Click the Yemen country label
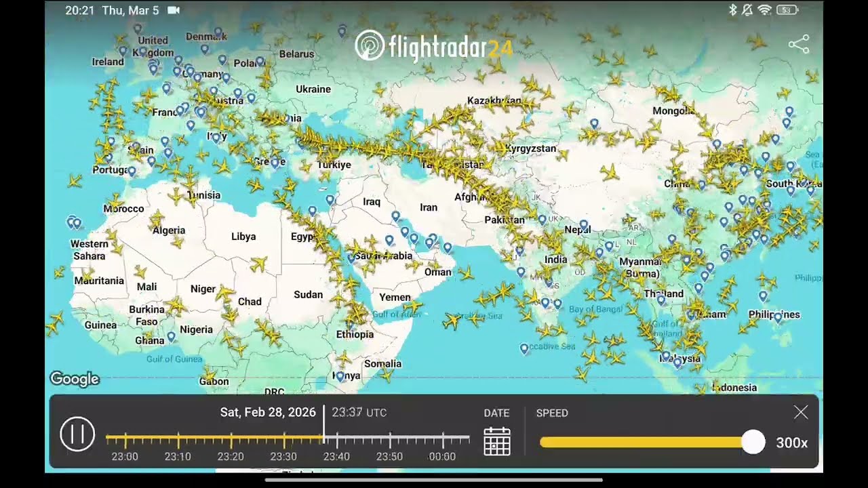Image resolution: width=868 pixels, height=488 pixels. [x=395, y=297]
